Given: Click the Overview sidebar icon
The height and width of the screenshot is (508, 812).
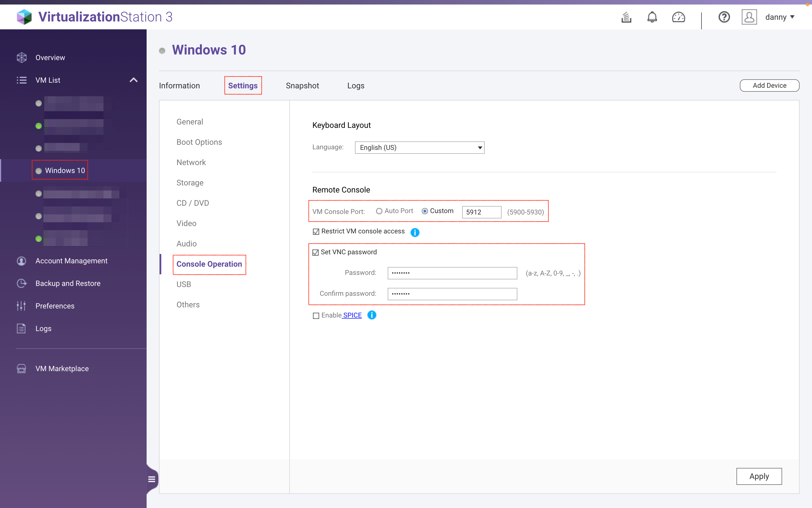Looking at the screenshot, I should click(x=21, y=58).
